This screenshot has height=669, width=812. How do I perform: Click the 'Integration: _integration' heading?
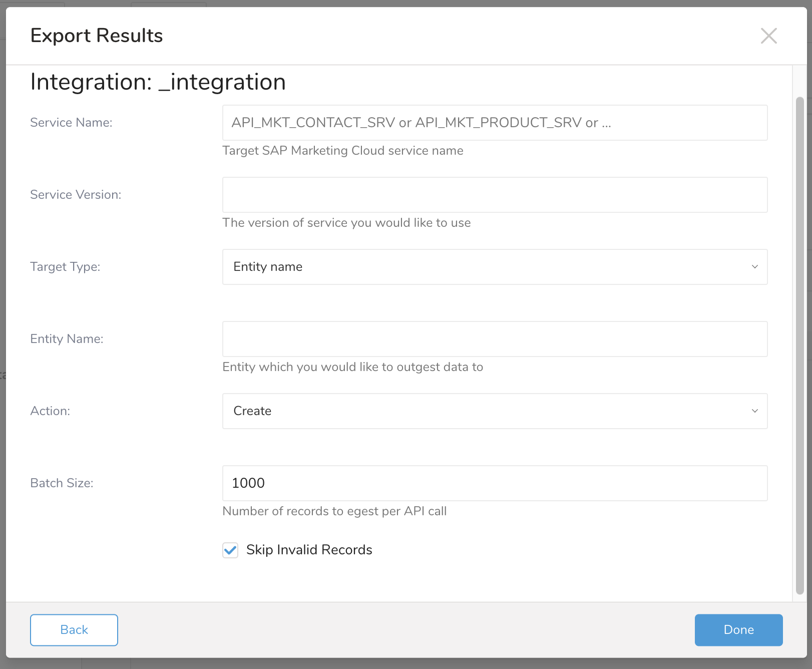(x=158, y=82)
